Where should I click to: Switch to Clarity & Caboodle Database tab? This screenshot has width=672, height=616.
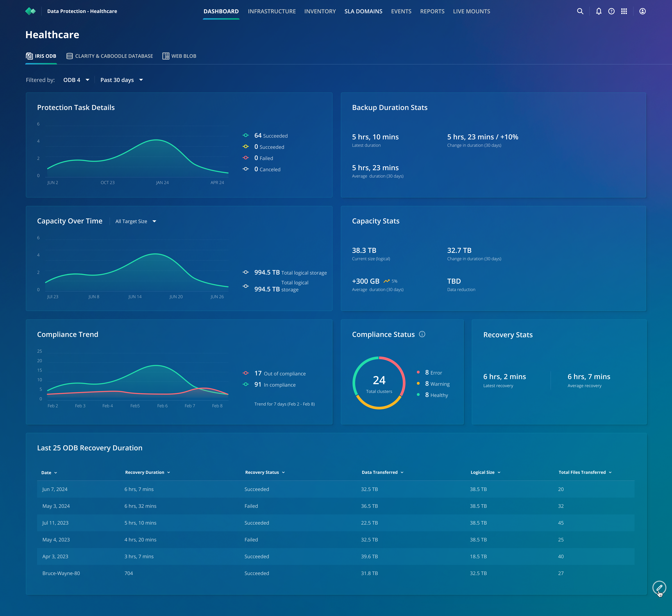pos(110,56)
